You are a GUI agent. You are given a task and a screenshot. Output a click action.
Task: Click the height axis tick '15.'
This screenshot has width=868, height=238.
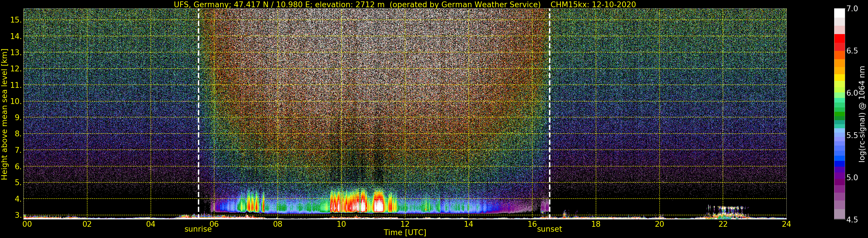click(x=16, y=20)
